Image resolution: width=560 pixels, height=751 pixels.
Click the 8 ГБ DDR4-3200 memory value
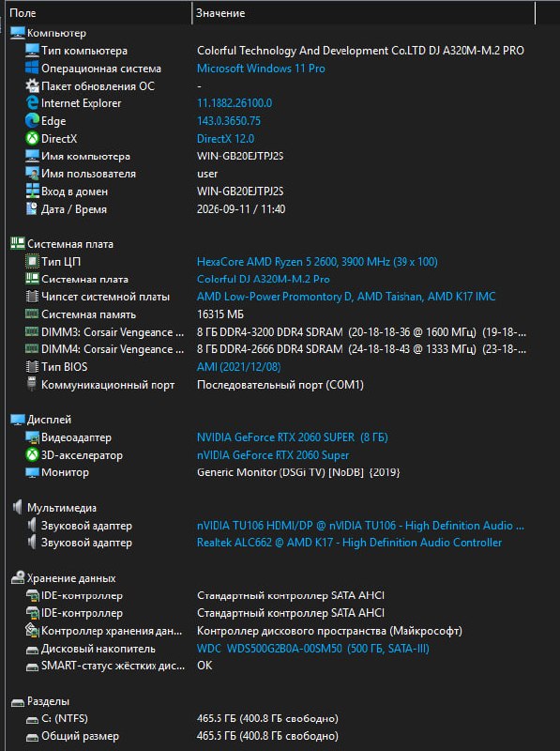(x=361, y=332)
